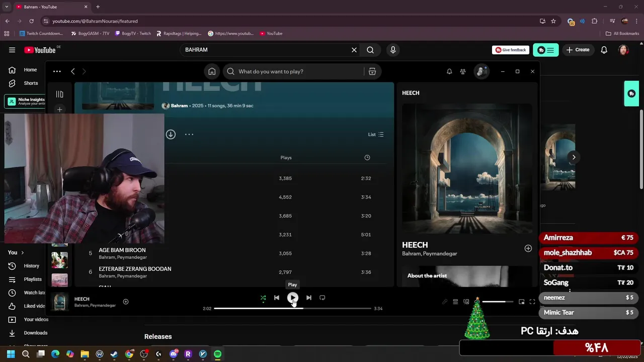
Task: Open YouTube Shorts in sidebar
Action: pyautogui.click(x=24, y=83)
